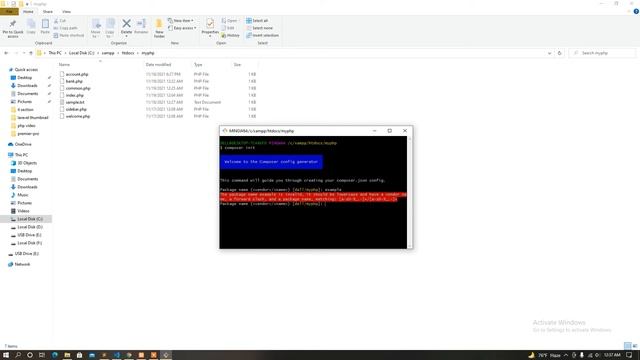
Task: Open the Open button dropdown
Action: click(x=229, y=20)
